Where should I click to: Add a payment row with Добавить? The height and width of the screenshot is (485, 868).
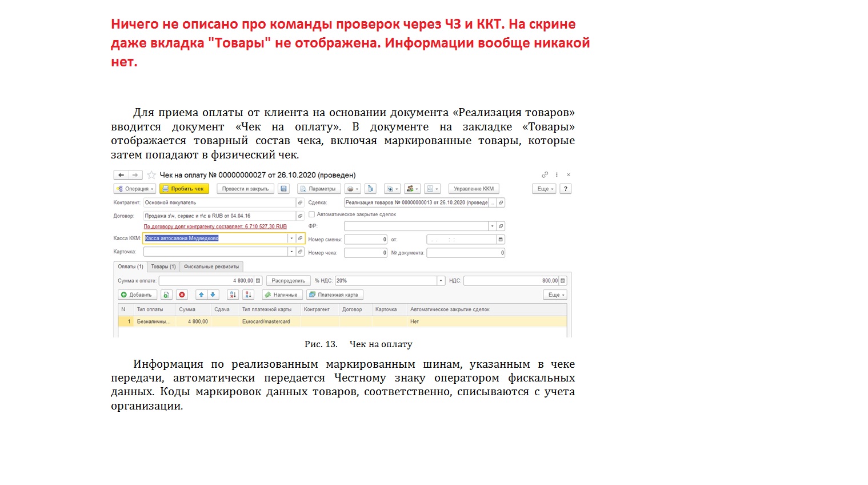[137, 295]
